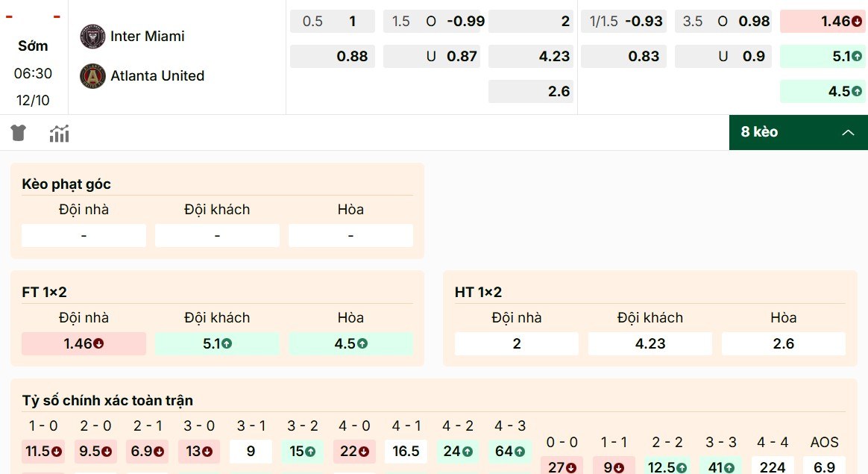Pick Đội khách 4.23 in HT 1×2 panel
Image resolution: width=868 pixels, height=474 pixels.
point(650,344)
